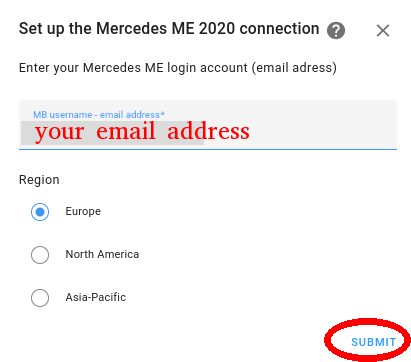411x362 pixels.
Task: Click the empty right side of the email field
Action: [323, 132]
